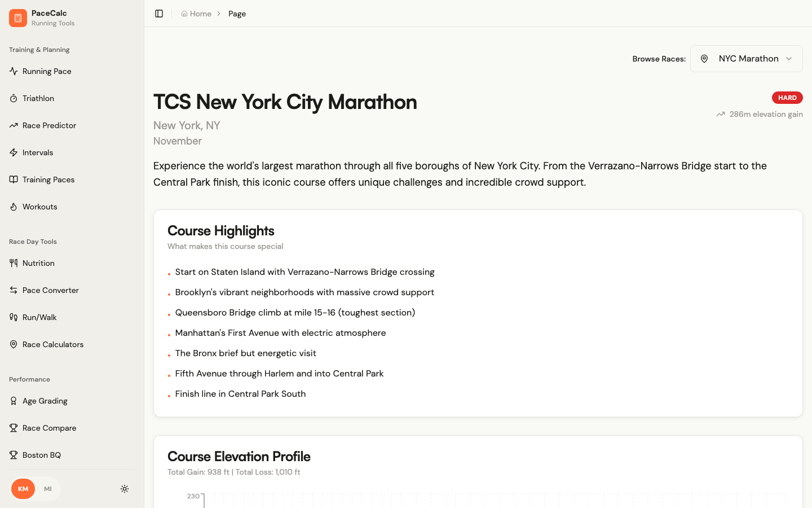
Task: Switch units to MI
Action: click(48, 489)
